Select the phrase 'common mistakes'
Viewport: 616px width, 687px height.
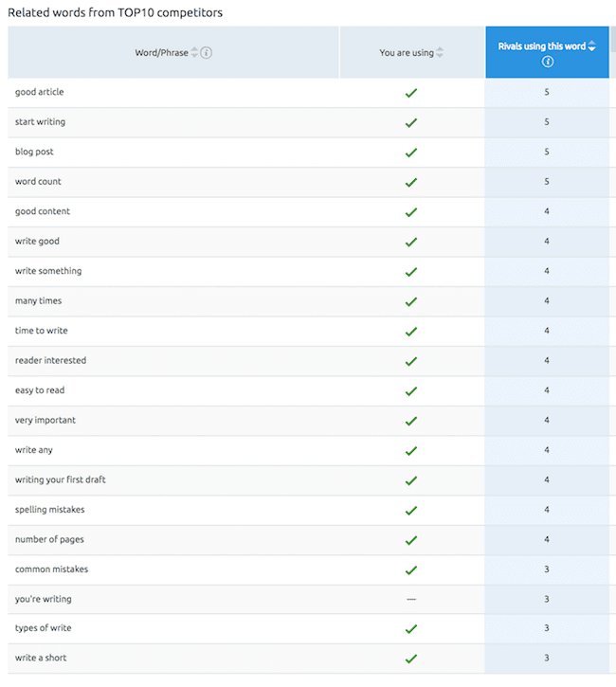click(51, 569)
